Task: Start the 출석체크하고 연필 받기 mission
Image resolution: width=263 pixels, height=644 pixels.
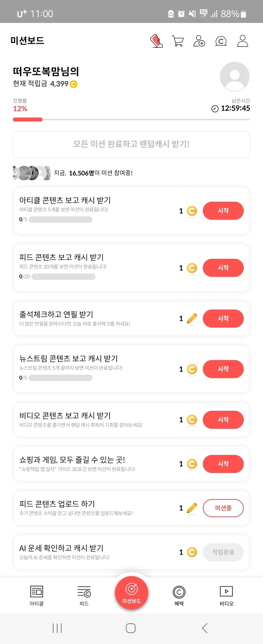Action: coord(223,318)
